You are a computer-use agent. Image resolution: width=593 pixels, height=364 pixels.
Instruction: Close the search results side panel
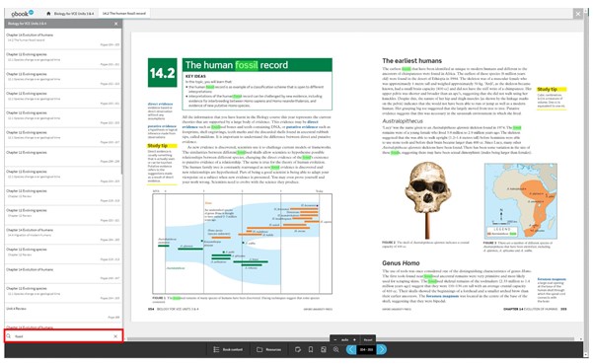116,24
